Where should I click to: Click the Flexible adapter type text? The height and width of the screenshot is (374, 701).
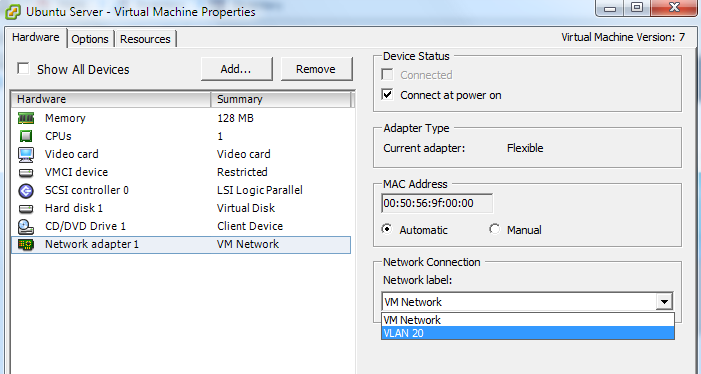coord(525,148)
